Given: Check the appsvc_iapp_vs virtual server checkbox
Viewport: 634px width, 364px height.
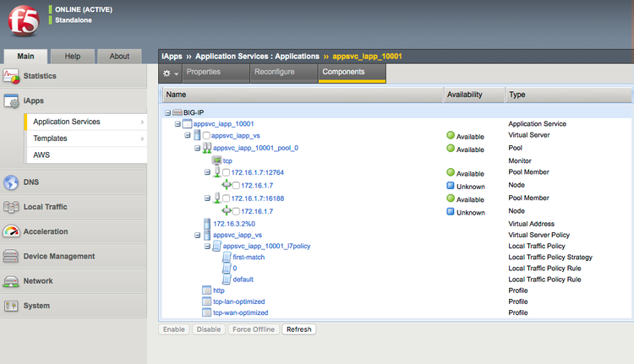Looking at the screenshot, I should tap(206, 135).
